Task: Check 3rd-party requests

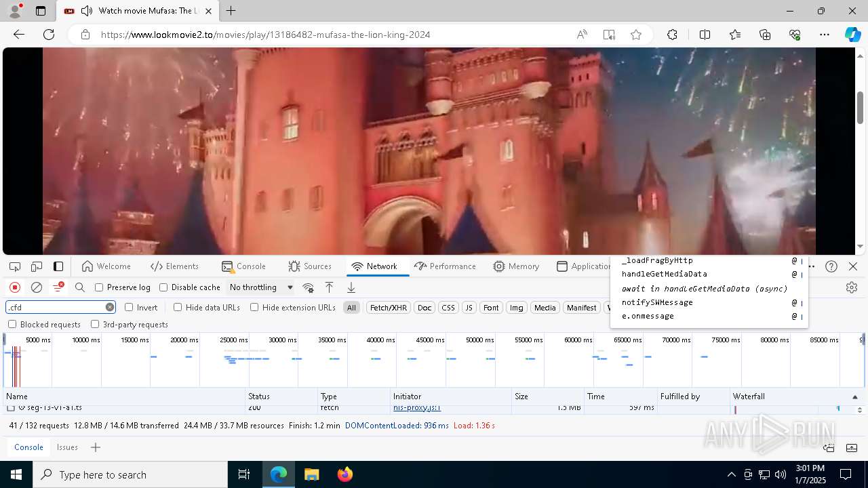Action: (x=95, y=324)
